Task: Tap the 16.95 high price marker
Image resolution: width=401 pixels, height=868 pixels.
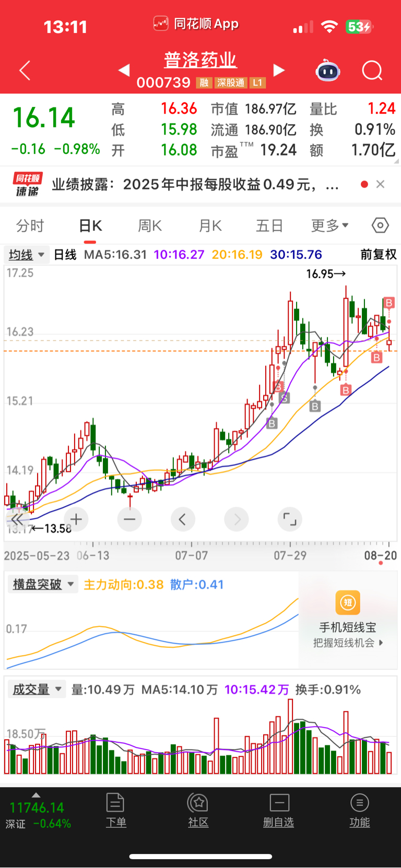Action: [326, 274]
